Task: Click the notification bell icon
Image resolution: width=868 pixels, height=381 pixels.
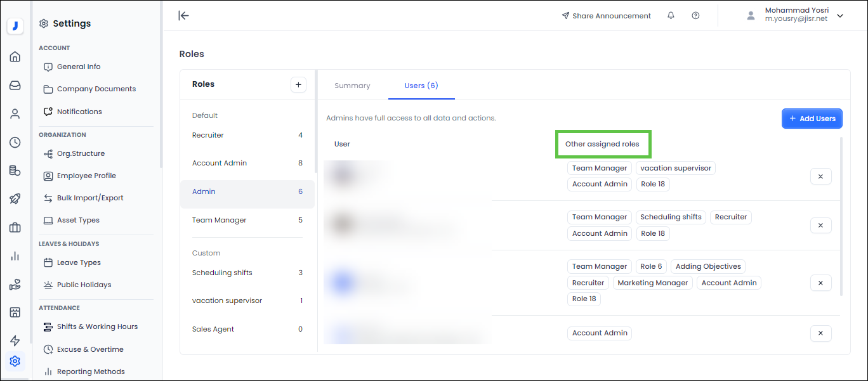Action: (x=671, y=16)
